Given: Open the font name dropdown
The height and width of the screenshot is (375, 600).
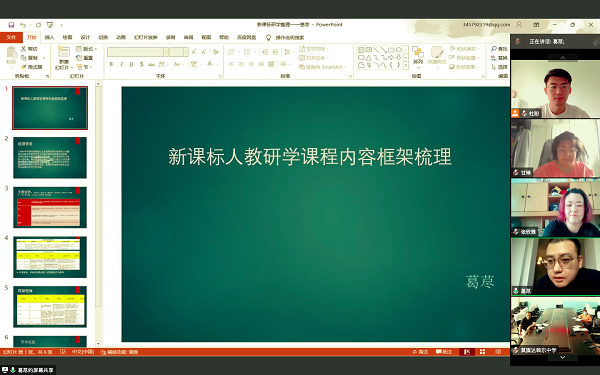Looking at the screenshot, I should pos(166,52).
